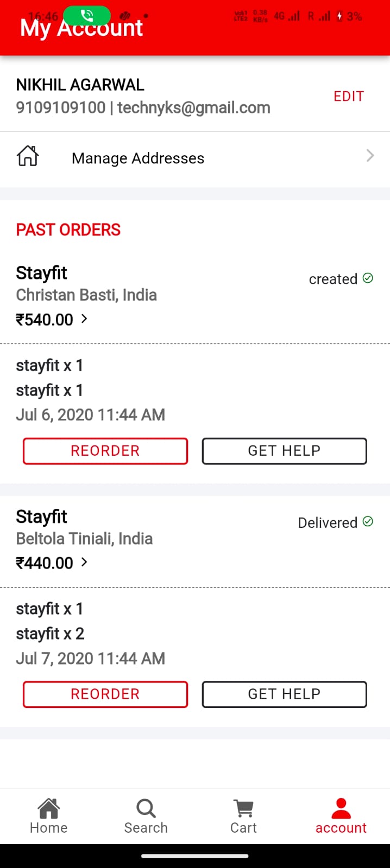The height and width of the screenshot is (868, 390).
Task: Tap the Home icon in bottom navigation
Action: (48, 808)
